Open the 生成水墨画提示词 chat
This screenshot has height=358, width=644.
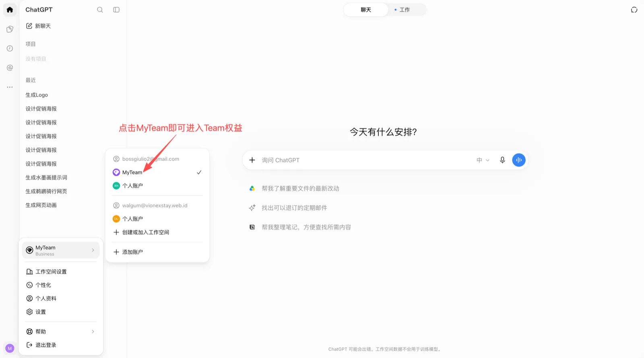[46, 177]
